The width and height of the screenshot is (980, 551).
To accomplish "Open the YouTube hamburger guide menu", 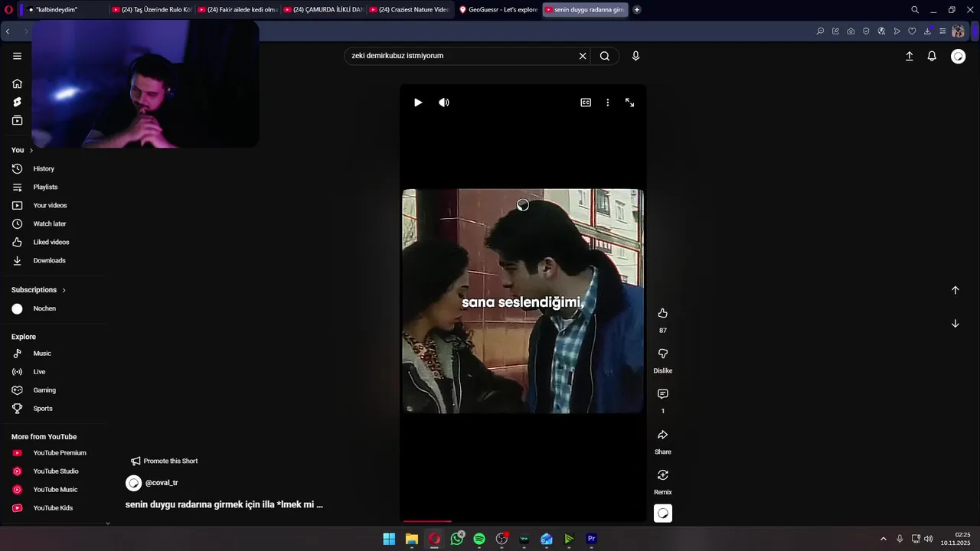I will point(17,56).
